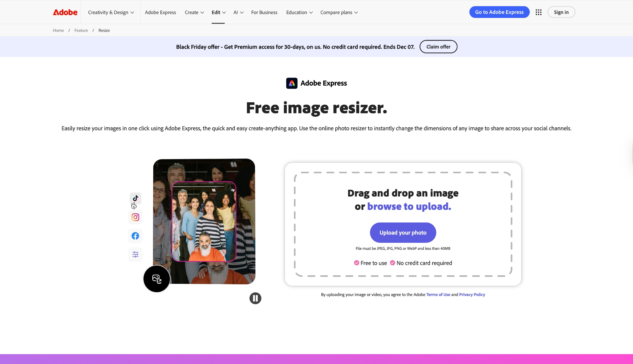Click the Claim offer button
The height and width of the screenshot is (364, 633).
(x=438, y=47)
